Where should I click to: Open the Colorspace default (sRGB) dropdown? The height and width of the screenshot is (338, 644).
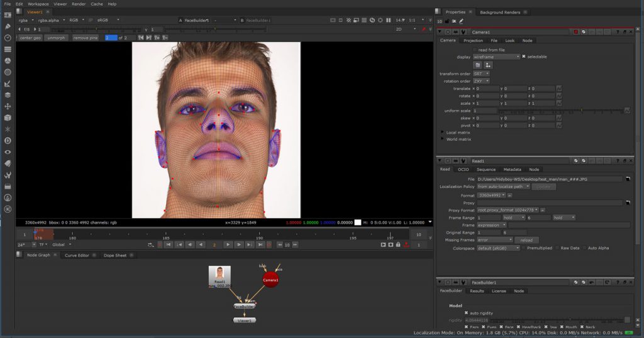pyautogui.click(x=499, y=248)
